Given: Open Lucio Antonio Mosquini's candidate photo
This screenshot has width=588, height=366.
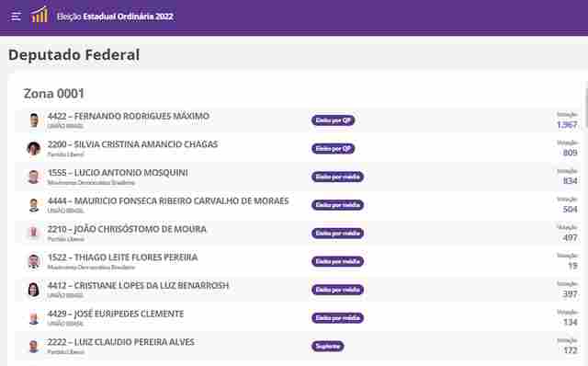Looking at the screenshot, I should point(34,177).
